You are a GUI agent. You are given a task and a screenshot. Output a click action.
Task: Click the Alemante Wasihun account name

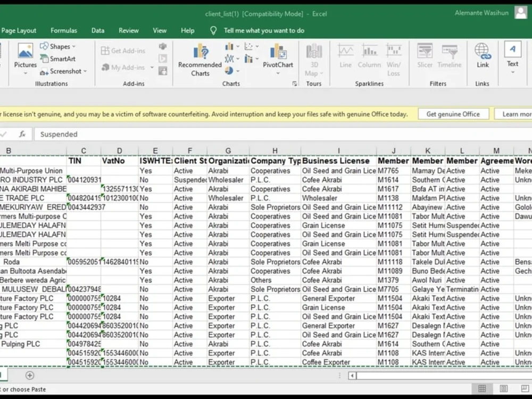481,13
